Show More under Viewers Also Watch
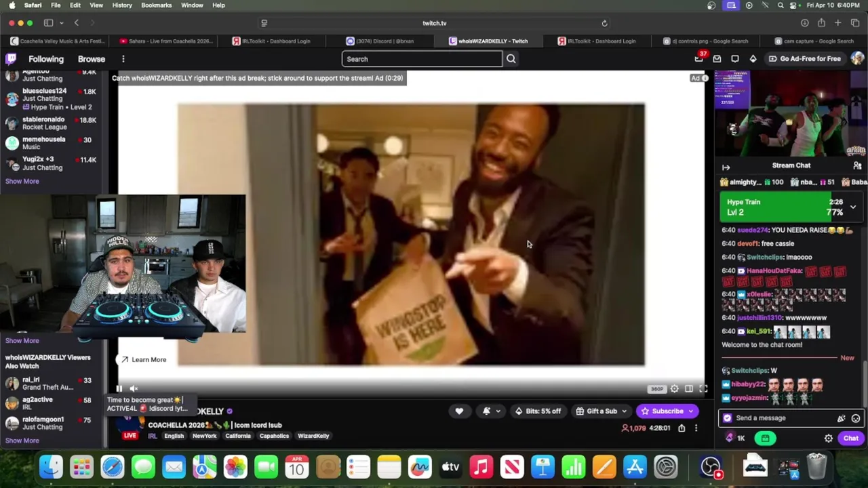Viewport: 868px width, 488px height. tap(22, 441)
